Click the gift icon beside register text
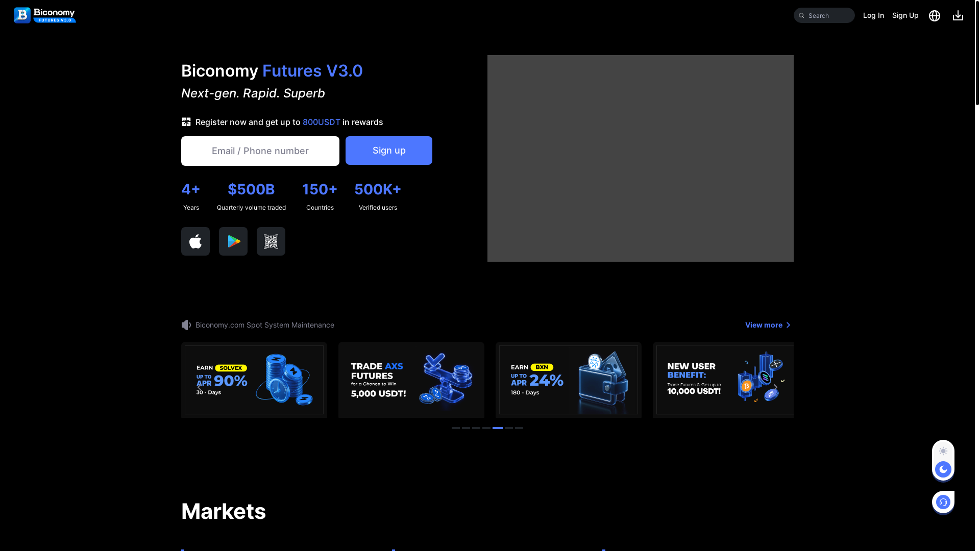This screenshot has height=551, width=980. tap(186, 122)
